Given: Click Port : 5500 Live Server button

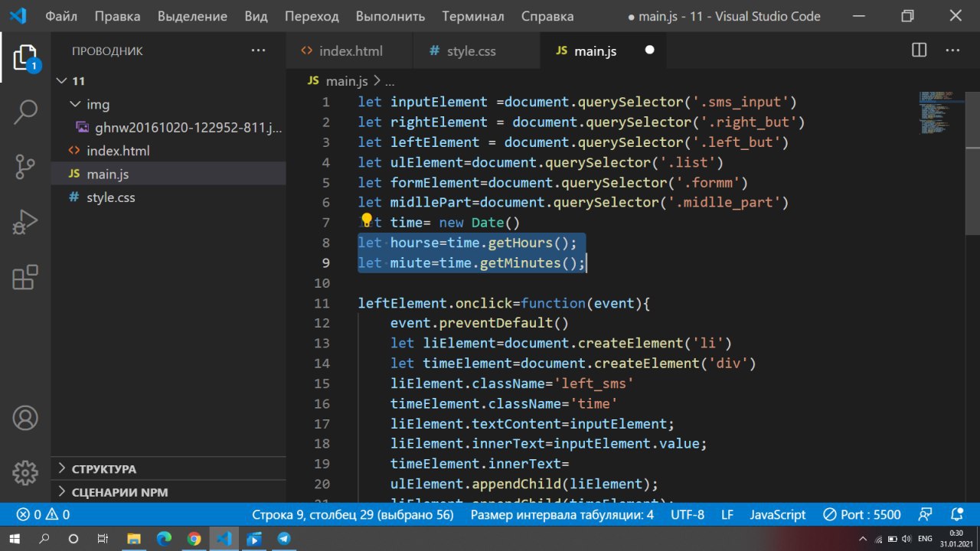Looking at the screenshot, I should pos(861,514).
